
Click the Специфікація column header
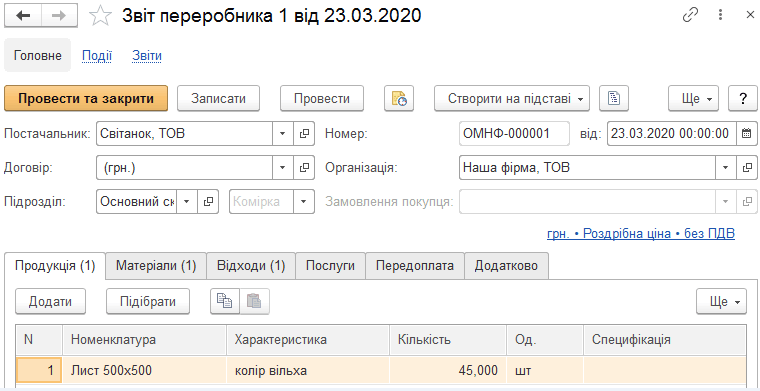(665, 340)
